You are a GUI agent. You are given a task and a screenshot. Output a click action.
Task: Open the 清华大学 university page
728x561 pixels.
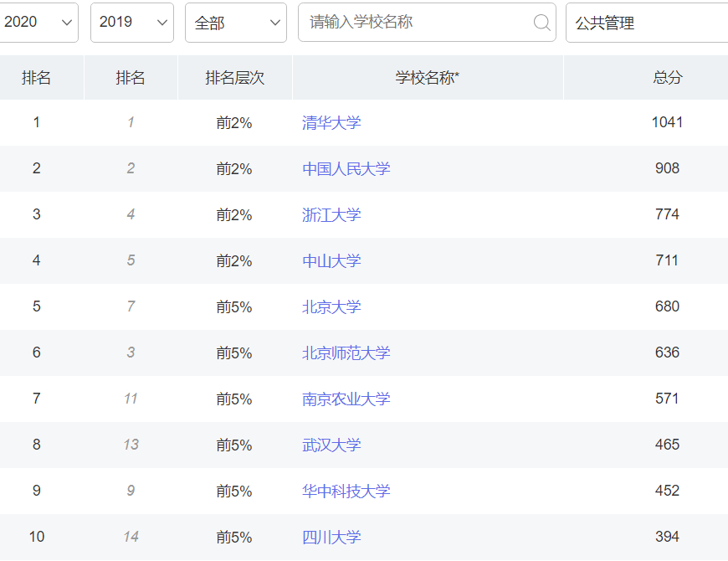[x=331, y=121]
